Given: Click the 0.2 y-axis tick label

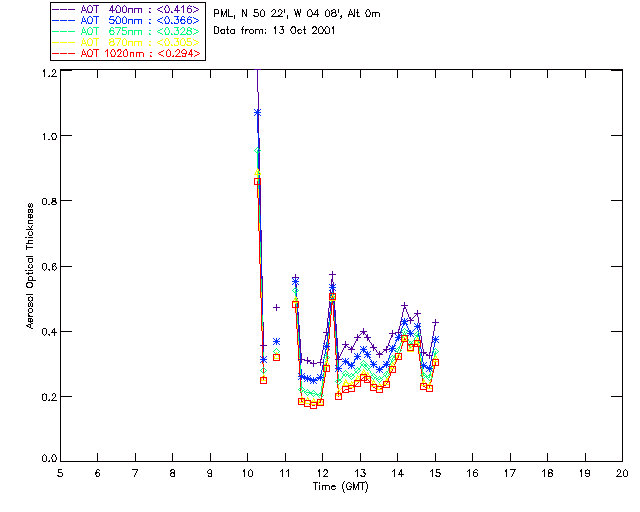Looking at the screenshot, I should pos(49,397).
